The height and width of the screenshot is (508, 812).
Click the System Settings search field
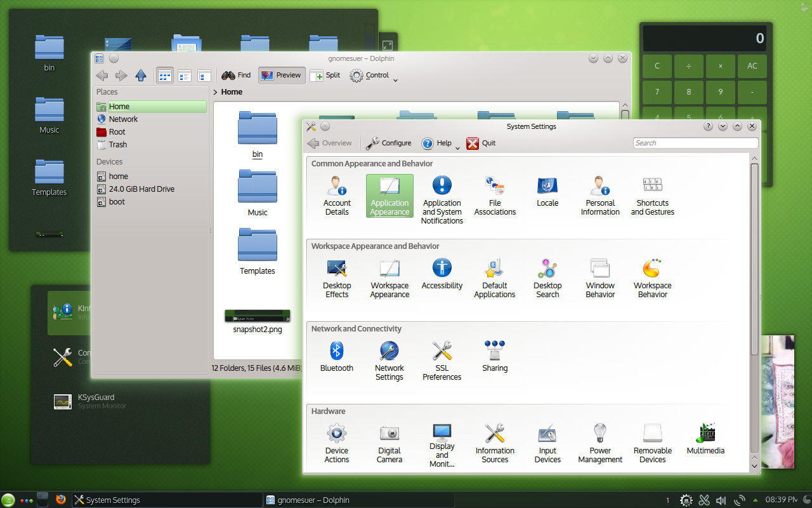695,143
